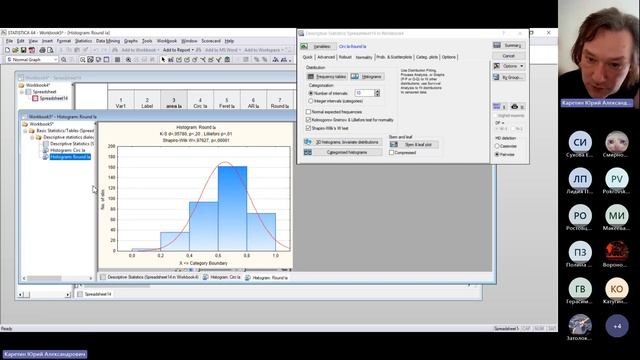Open the Normal Graph style dropdown
640x360 pixels.
56,60
